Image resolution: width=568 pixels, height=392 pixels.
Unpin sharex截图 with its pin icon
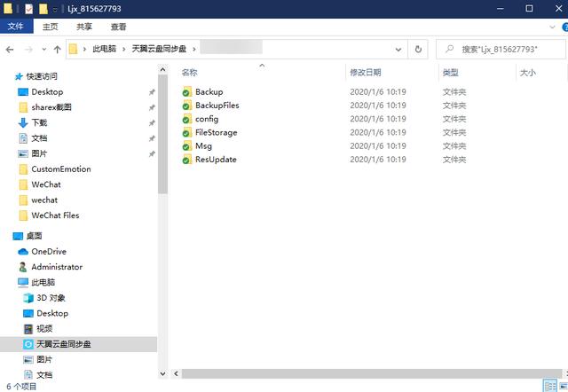(x=152, y=107)
